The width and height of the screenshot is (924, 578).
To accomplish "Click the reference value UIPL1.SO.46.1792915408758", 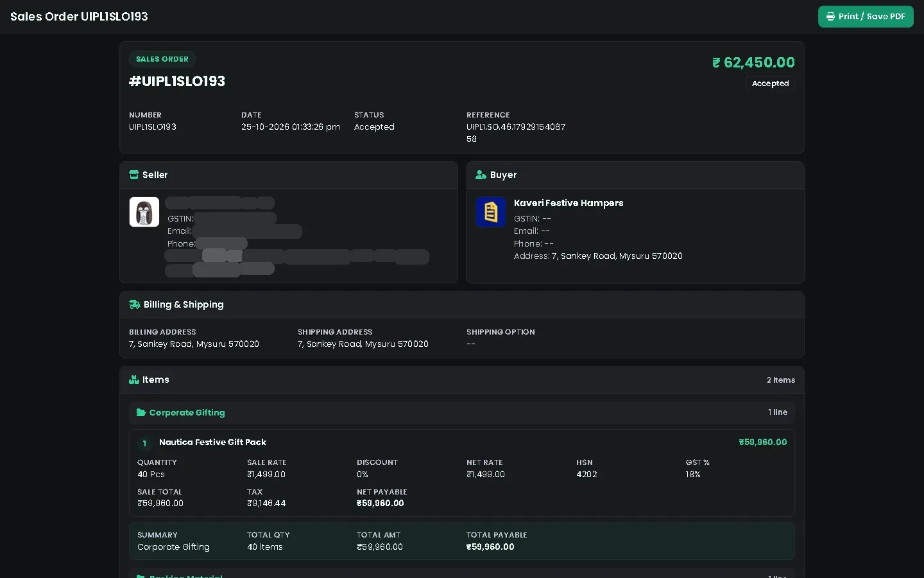I will (516, 133).
